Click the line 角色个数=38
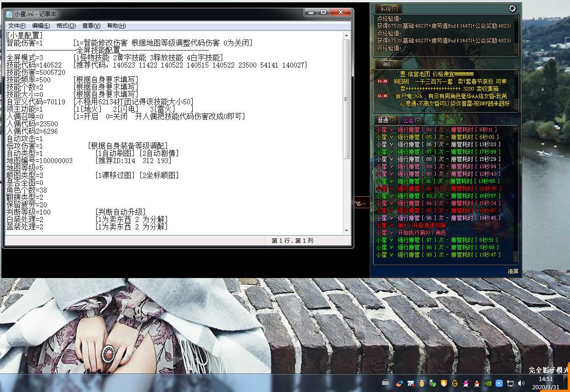The width and height of the screenshot is (570, 392). pos(27,190)
